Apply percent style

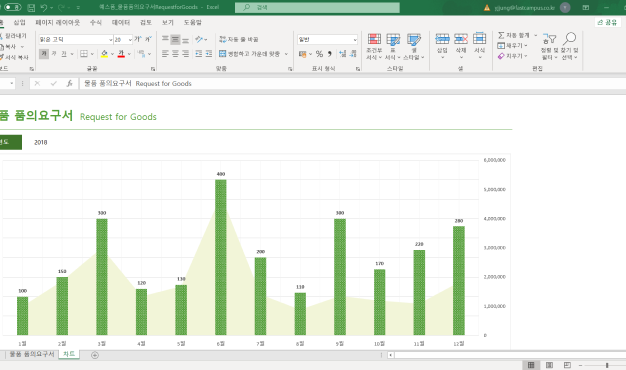click(319, 53)
